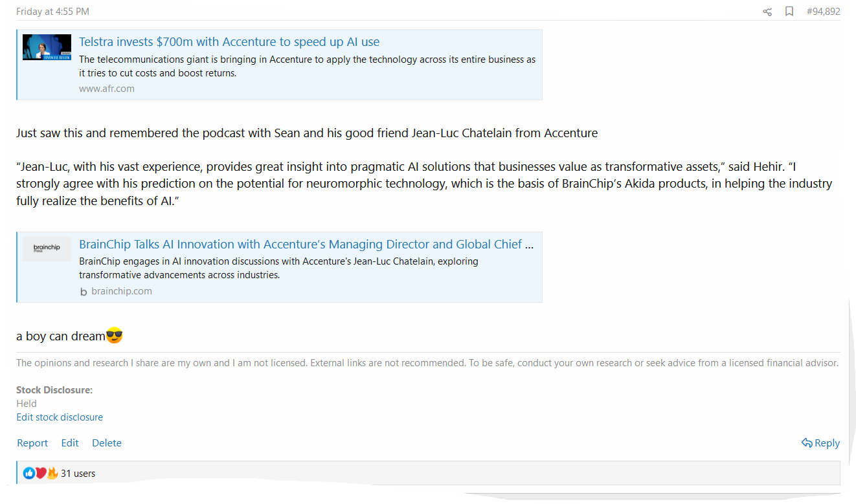View the 31 users who reacted

pyautogui.click(x=78, y=474)
